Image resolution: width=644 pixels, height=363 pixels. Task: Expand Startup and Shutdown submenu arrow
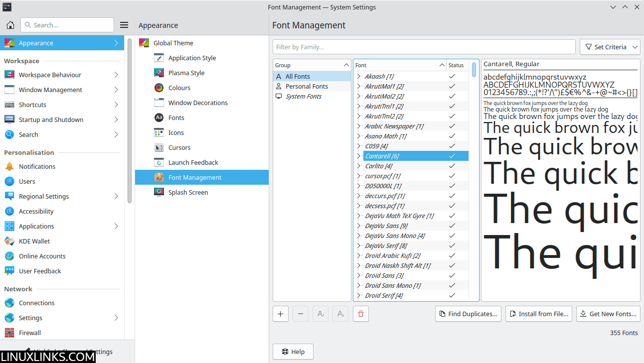[116, 120]
